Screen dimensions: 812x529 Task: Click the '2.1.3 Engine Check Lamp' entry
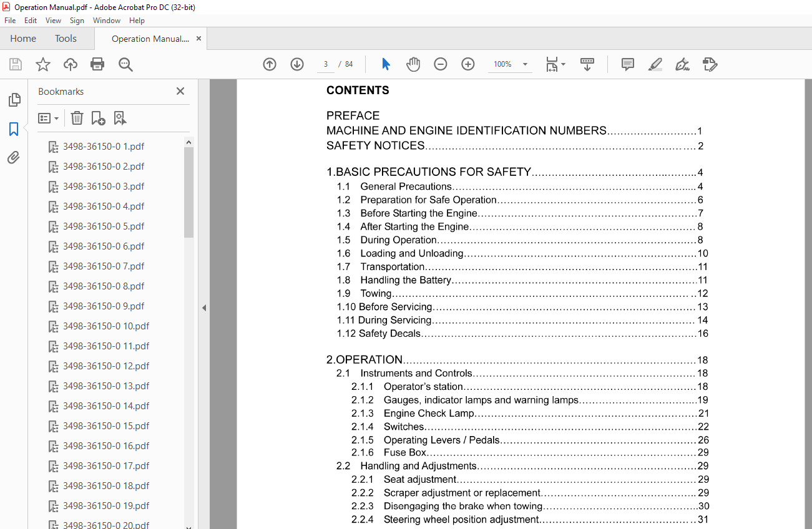click(530, 414)
